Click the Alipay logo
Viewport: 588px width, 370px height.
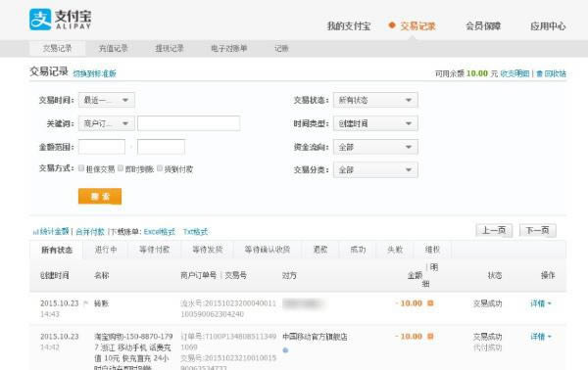pyautogui.click(x=61, y=20)
